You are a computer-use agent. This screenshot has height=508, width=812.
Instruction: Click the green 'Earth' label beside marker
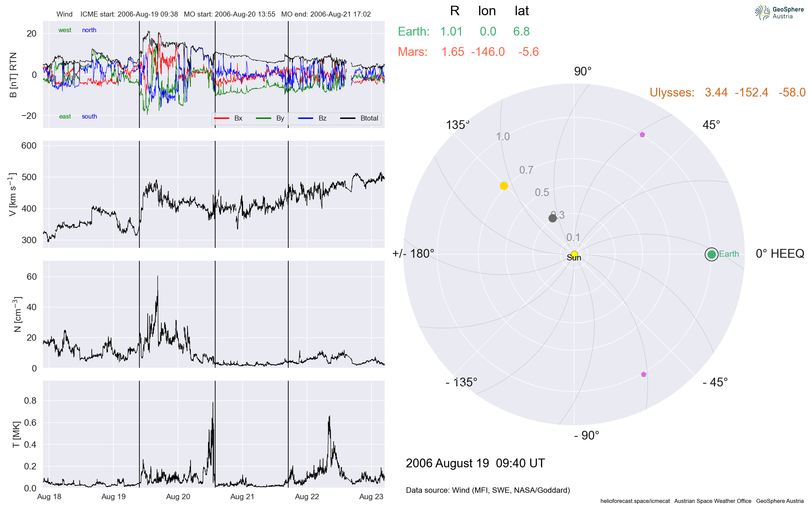click(729, 254)
